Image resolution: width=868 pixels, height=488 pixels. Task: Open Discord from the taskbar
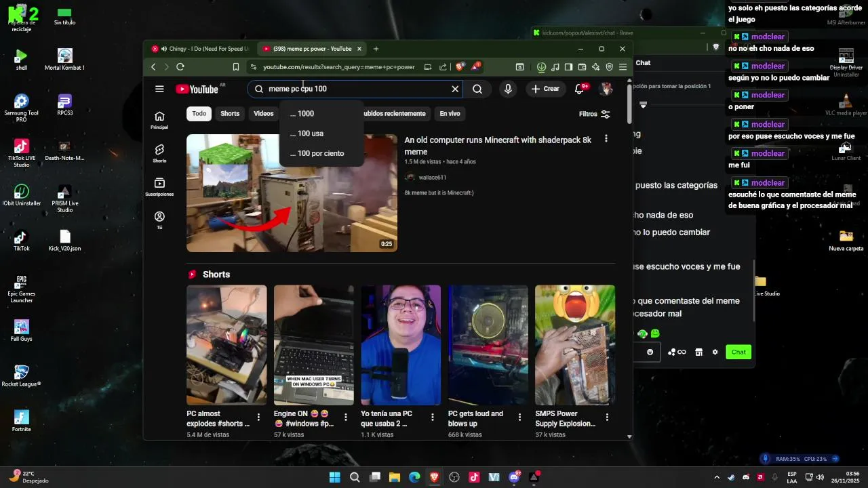[x=514, y=477]
